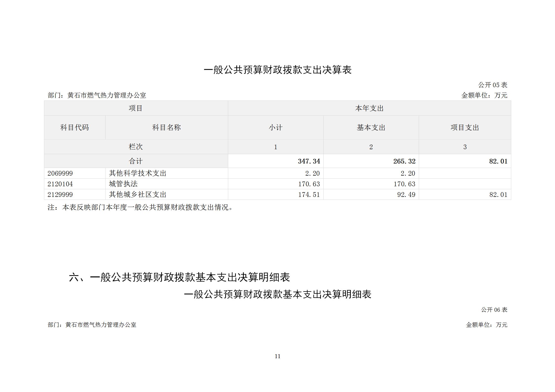Viewport: 555px width, 392px height.
Task: Select the total basic expenditure 265.32
Action: 404,161
